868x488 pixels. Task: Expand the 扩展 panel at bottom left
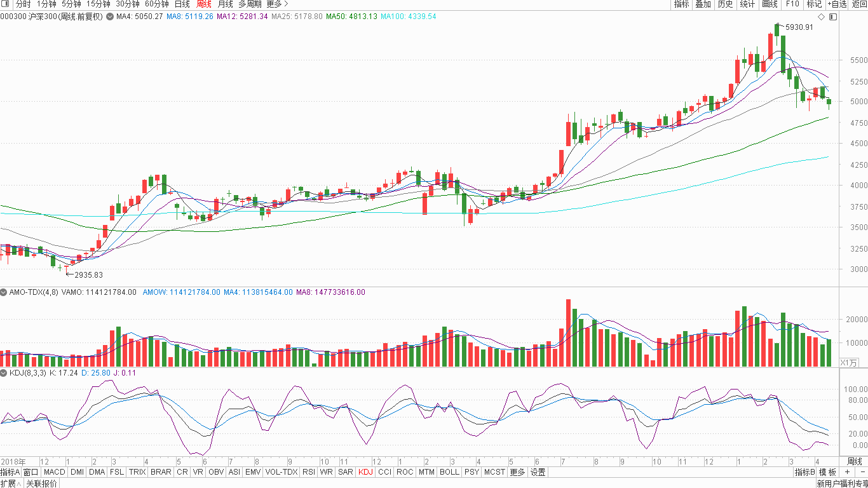click(x=11, y=484)
